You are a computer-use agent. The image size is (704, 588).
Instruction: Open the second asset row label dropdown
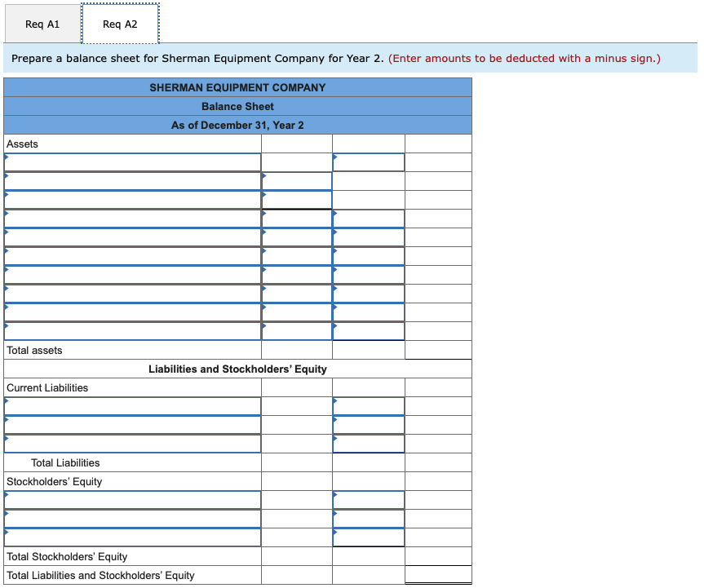point(132,180)
